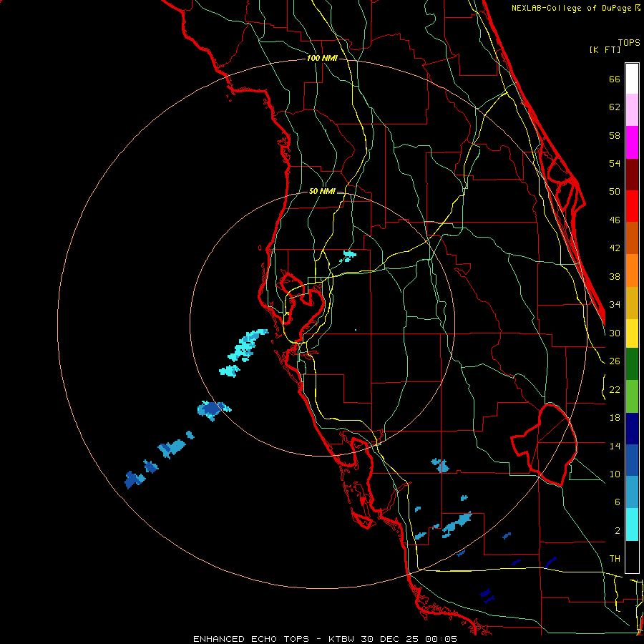
Task: Click the legend value '46'
Action: click(615, 220)
